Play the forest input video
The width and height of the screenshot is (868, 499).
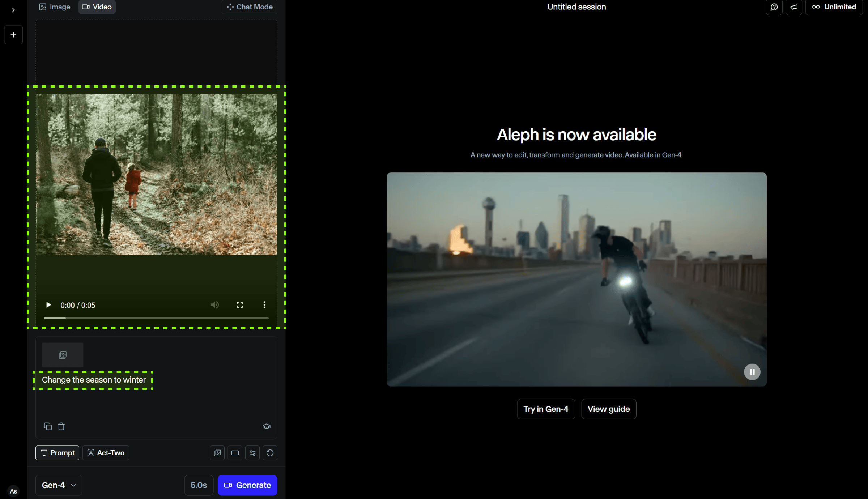(x=48, y=305)
